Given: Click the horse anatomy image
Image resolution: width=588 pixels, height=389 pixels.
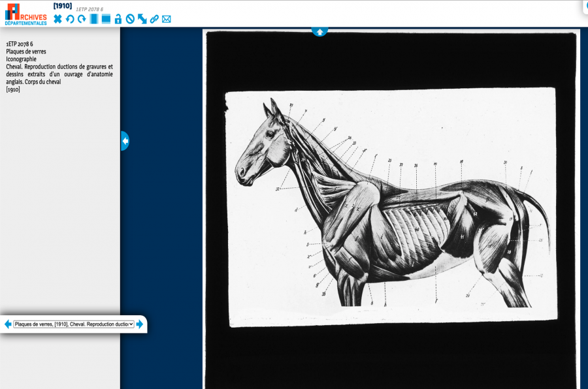Looking at the screenshot, I should (x=391, y=208).
